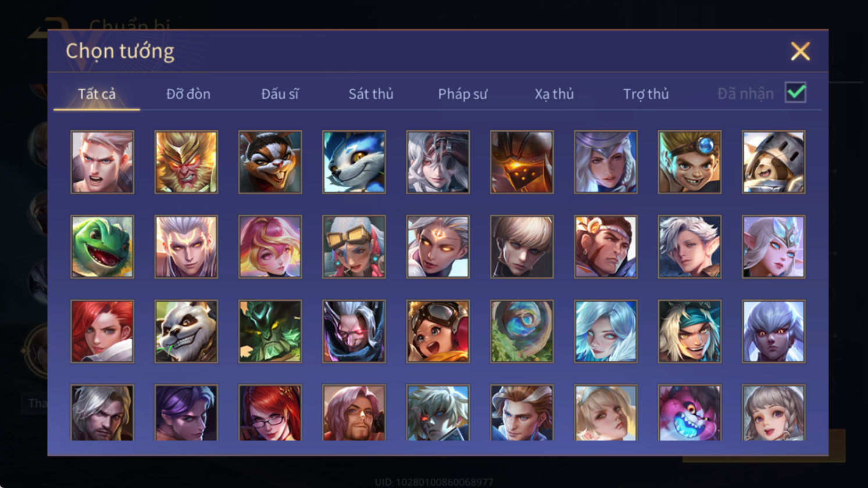Viewport: 868px width, 488px height.
Task: Toggle the Đã nhận checkbox
Action: click(x=795, y=92)
